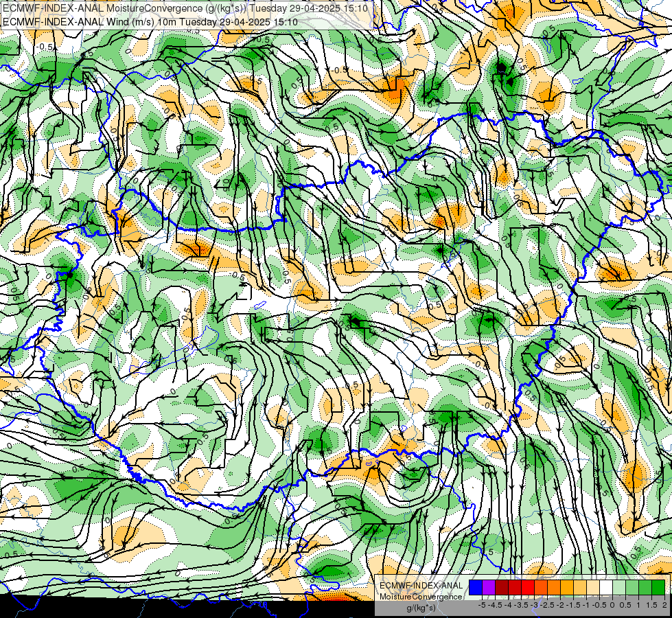Click the '0.5' tick label on the legend scale

626,605
